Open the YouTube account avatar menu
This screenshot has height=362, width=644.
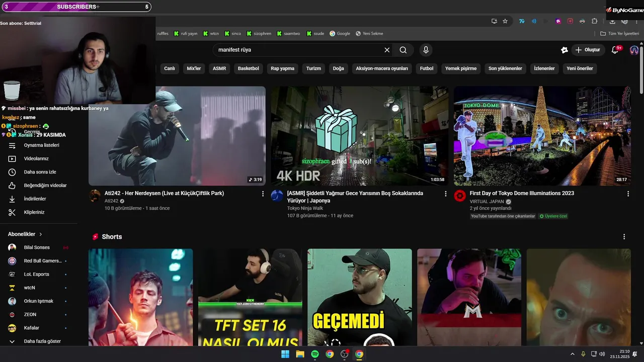click(x=634, y=50)
